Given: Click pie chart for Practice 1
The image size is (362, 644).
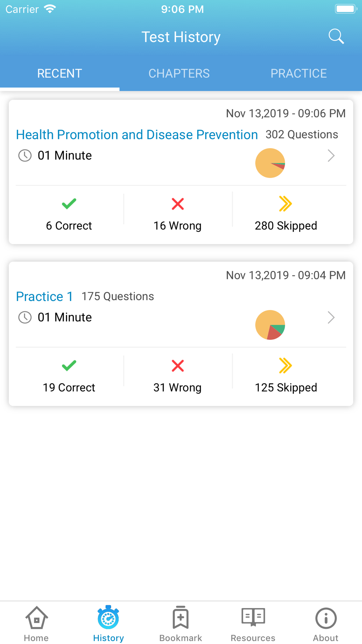Looking at the screenshot, I should (270, 325).
